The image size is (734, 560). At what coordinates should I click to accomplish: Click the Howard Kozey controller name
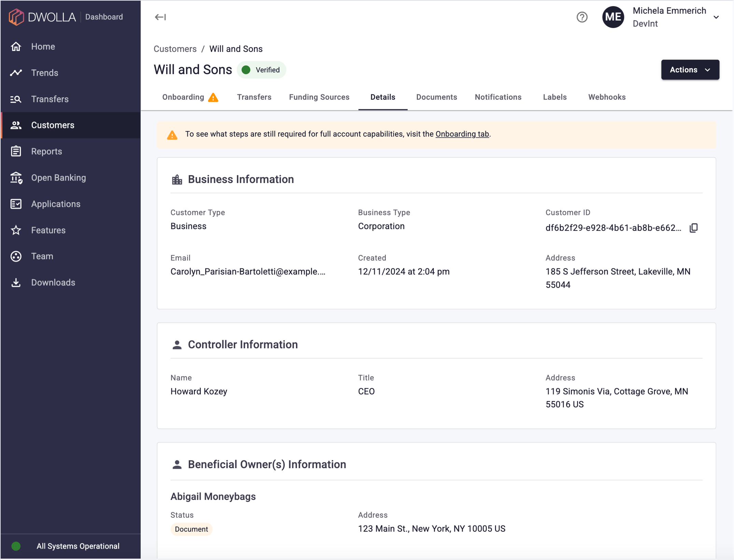coord(199,391)
